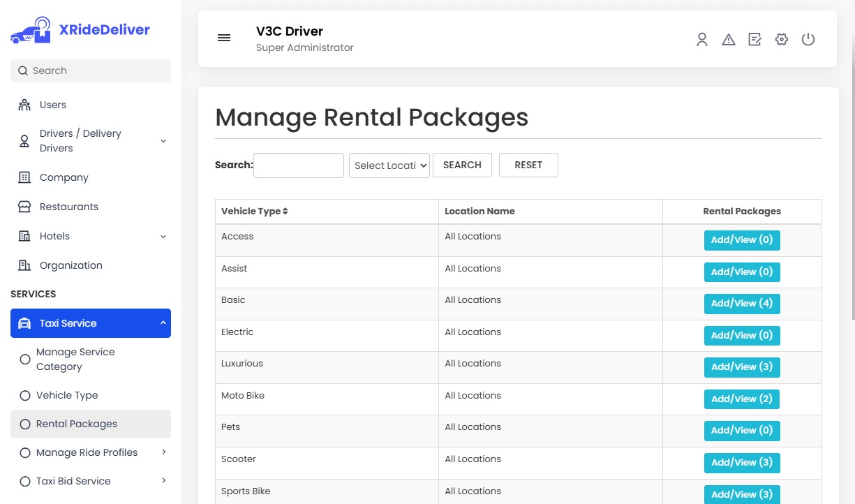Viewport: 855px width, 504px height.
Task: Open the admin profile icon
Action: click(701, 40)
